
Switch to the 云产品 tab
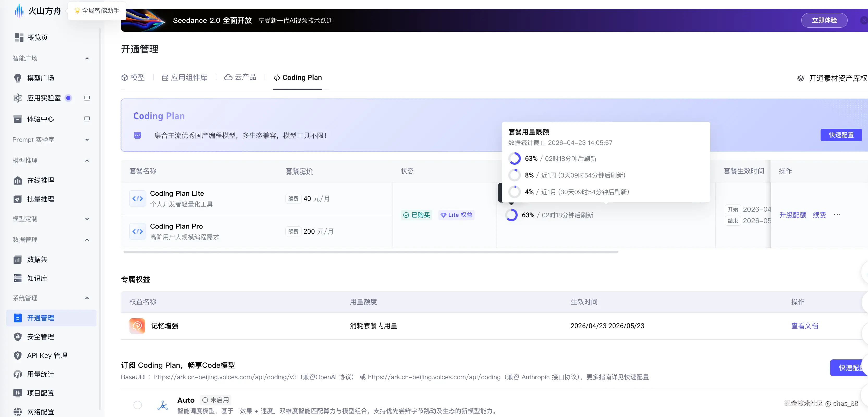pos(240,77)
